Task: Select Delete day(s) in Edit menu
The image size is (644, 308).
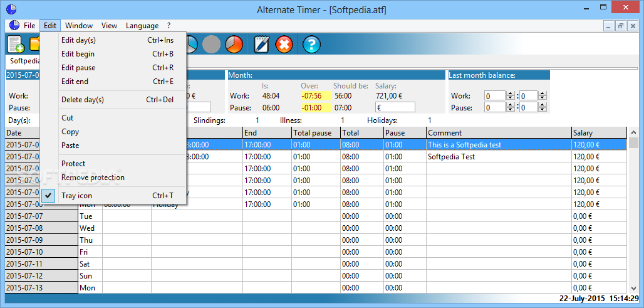Action: coord(114,100)
